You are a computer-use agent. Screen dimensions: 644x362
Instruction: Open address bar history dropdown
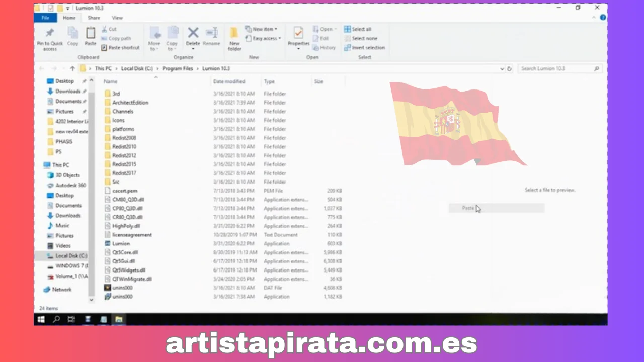click(x=502, y=68)
